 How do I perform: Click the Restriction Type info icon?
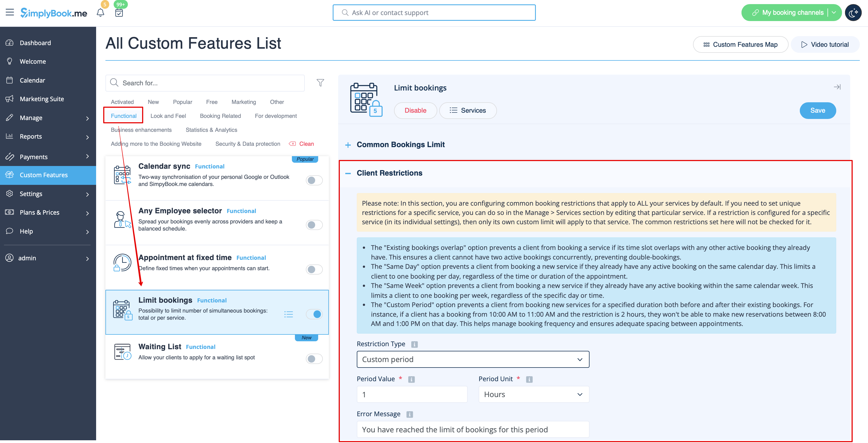click(414, 344)
